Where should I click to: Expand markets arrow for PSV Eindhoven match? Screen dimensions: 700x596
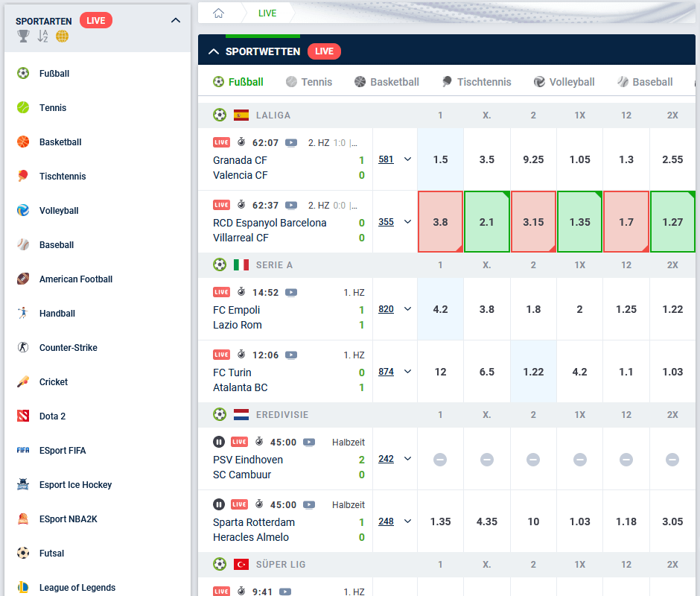click(407, 458)
